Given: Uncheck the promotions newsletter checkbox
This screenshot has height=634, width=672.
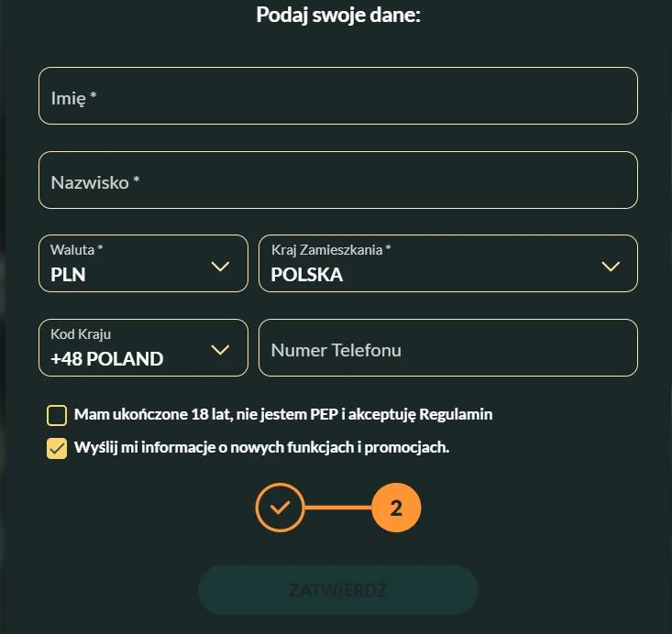Looking at the screenshot, I should 57,448.
